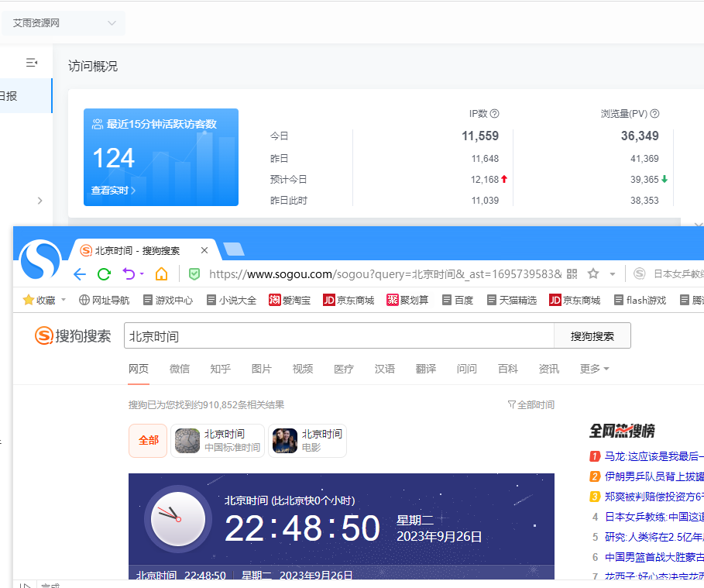Viewport: 704px width, 588px height.
Task: Expand the 更多 search categories menu
Action: [594, 369]
